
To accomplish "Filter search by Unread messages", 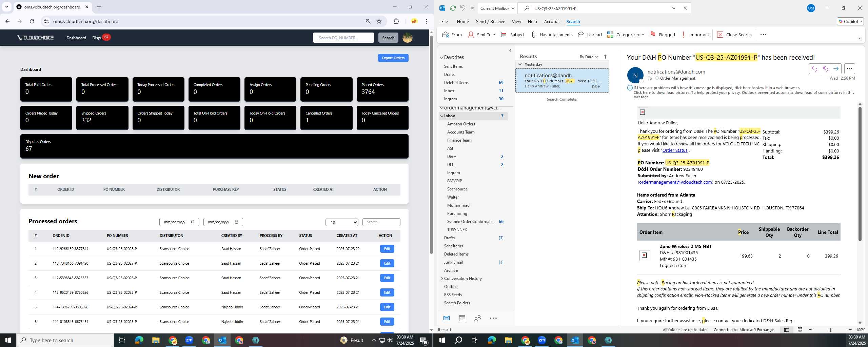I will [590, 35].
